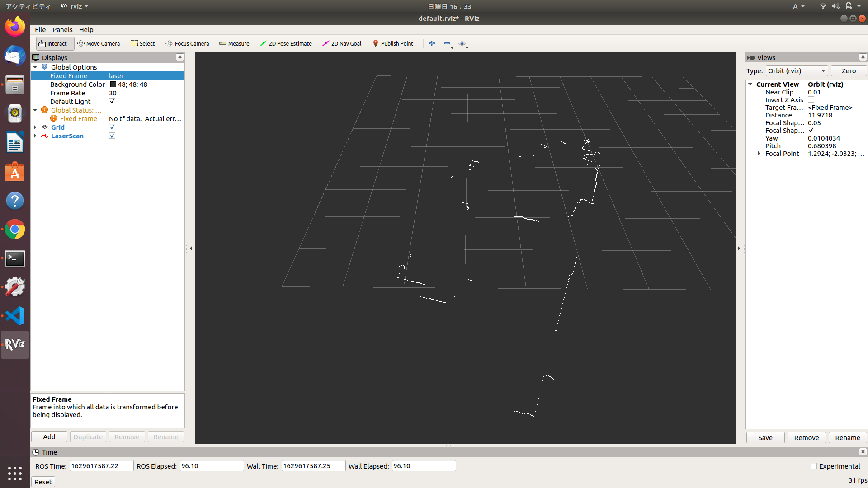Disable the Default Light checkbox
The height and width of the screenshot is (488, 868).
pyautogui.click(x=112, y=101)
